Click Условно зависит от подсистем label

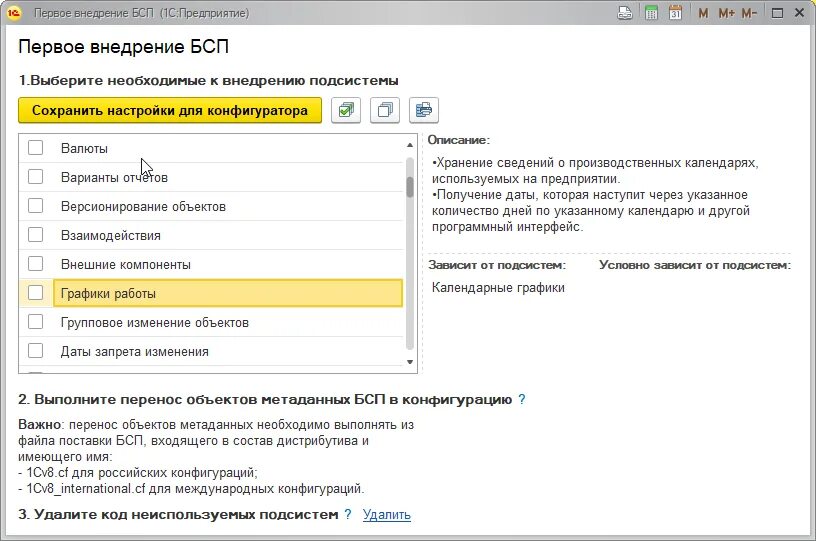695,265
